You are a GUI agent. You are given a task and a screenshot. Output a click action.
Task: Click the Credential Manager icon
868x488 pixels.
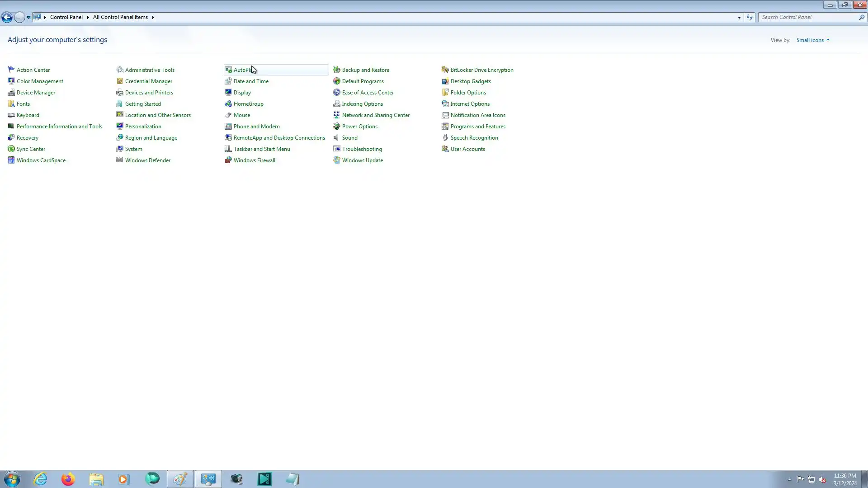click(120, 81)
